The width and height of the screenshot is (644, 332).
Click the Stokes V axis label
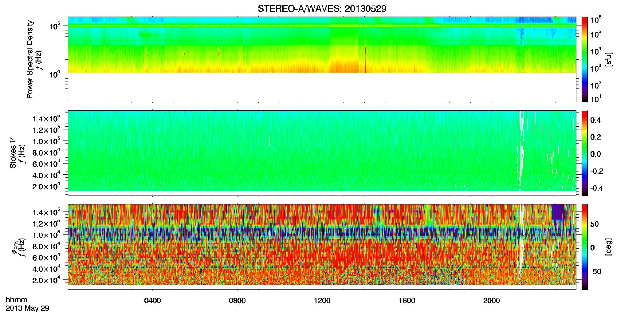13,153
